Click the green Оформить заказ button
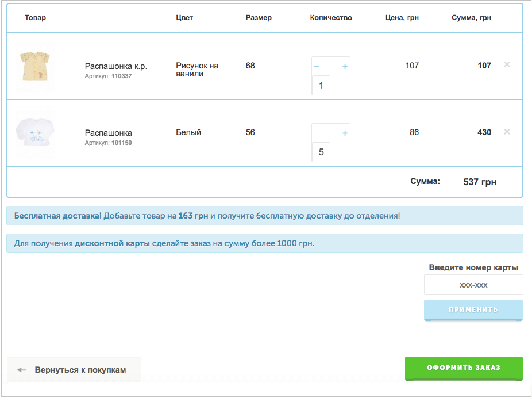Viewport: 532px width, 398px height. pyautogui.click(x=464, y=368)
